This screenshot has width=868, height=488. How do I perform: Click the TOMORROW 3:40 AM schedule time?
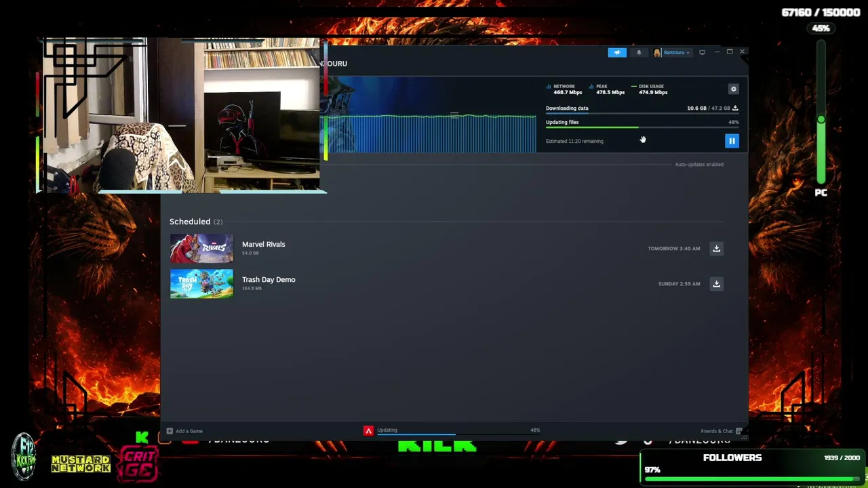click(x=674, y=249)
